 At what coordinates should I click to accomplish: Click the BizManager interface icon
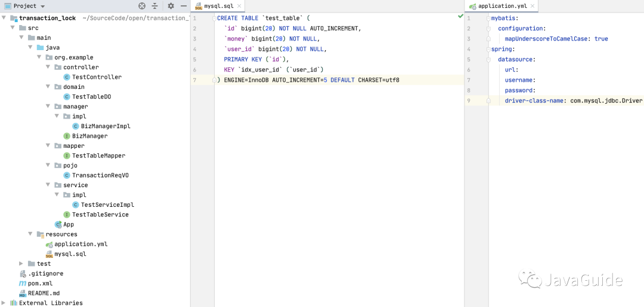coord(67,136)
